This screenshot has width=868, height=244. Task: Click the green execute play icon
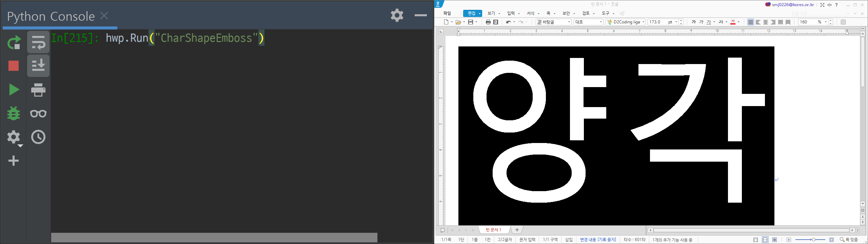tap(14, 89)
